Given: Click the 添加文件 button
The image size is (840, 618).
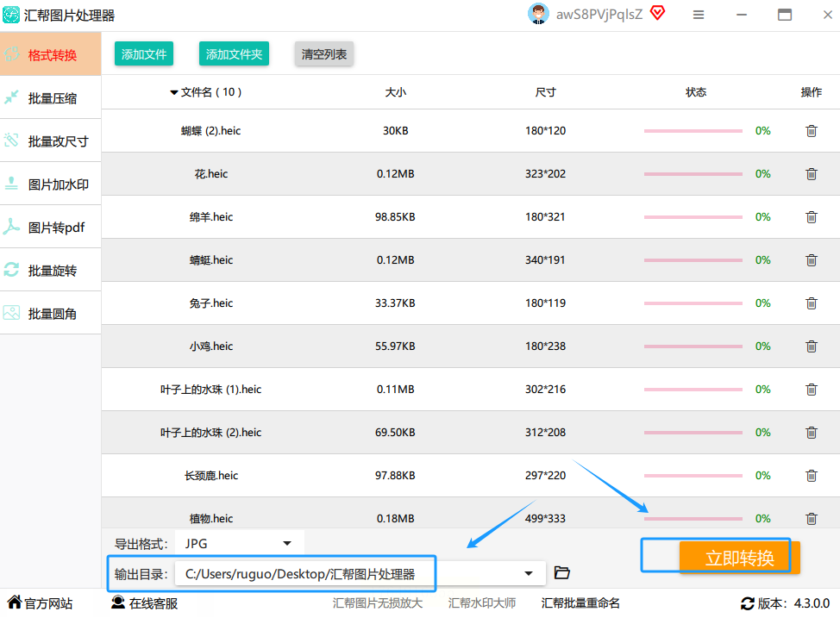Looking at the screenshot, I should [x=143, y=54].
